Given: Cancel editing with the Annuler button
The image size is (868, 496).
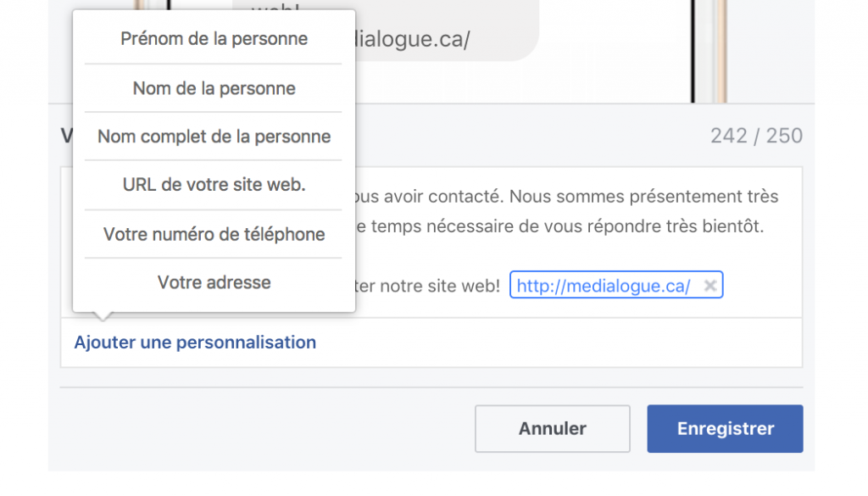Looking at the screenshot, I should point(552,428).
